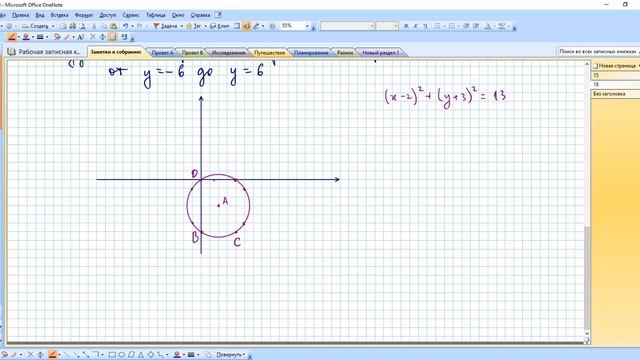Open the Рабочая записная книжка notebook selector

tap(45, 52)
